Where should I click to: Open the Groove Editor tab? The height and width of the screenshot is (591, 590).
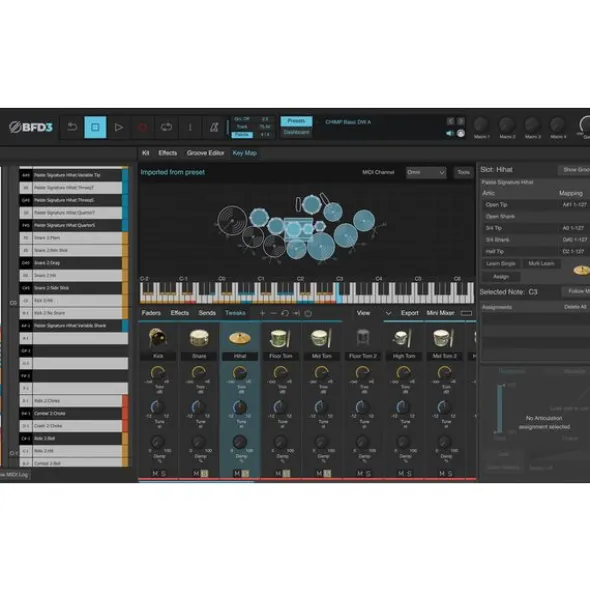(205, 153)
